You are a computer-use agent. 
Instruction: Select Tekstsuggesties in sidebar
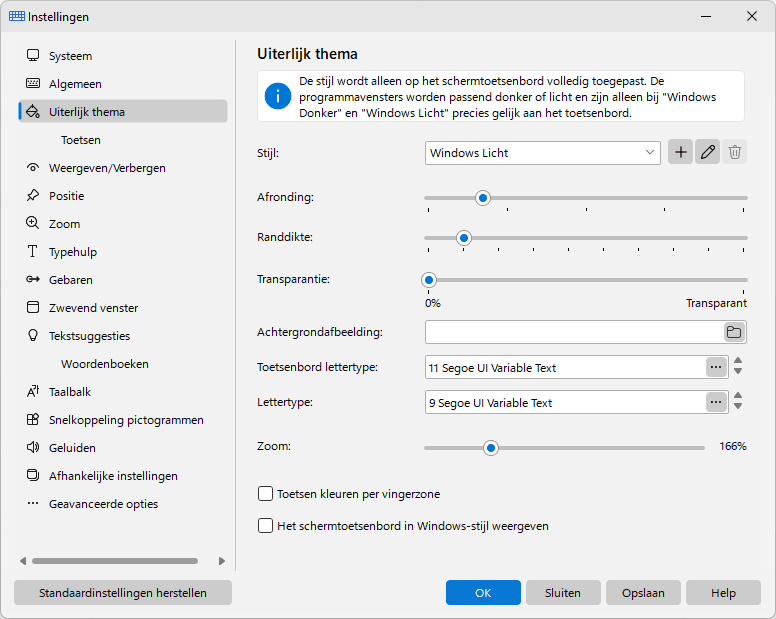click(x=123, y=335)
